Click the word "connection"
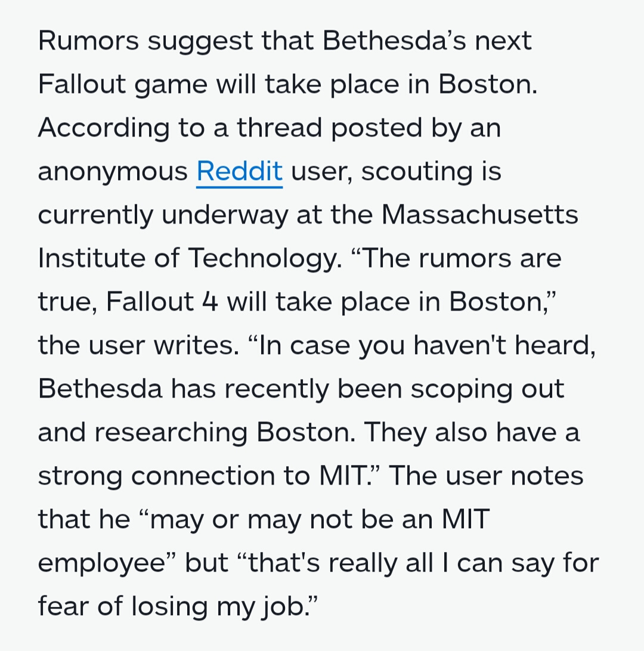This screenshot has height=651, width=644. point(203,476)
